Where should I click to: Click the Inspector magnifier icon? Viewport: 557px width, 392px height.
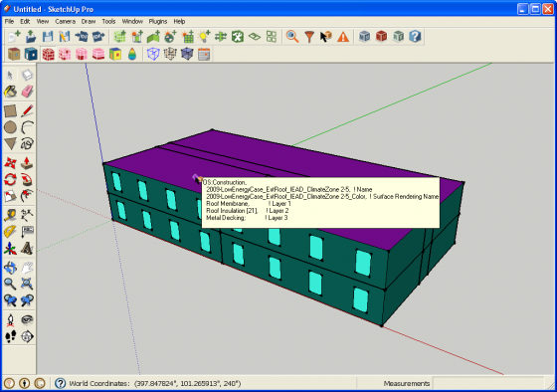coord(292,37)
